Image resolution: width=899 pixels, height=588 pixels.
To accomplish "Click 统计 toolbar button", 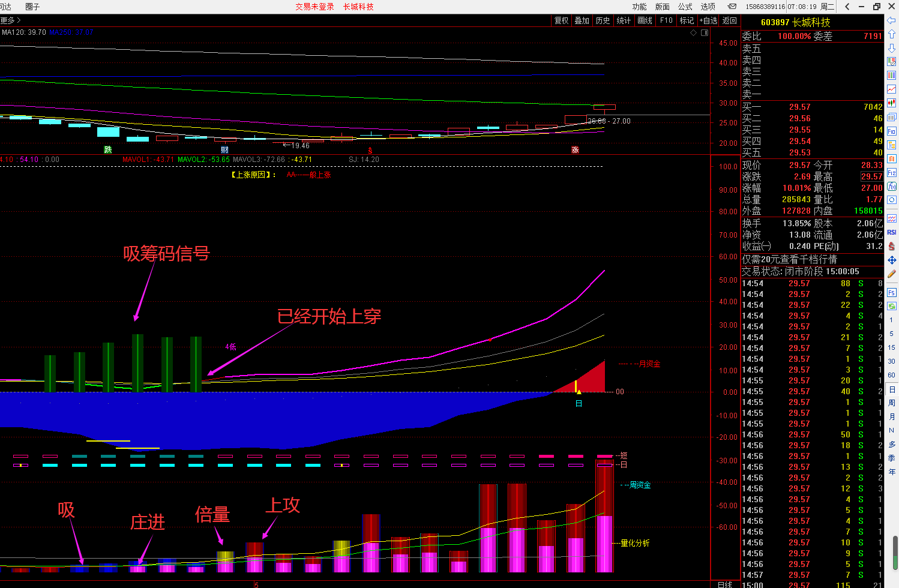I will click(x=624, y=20).
